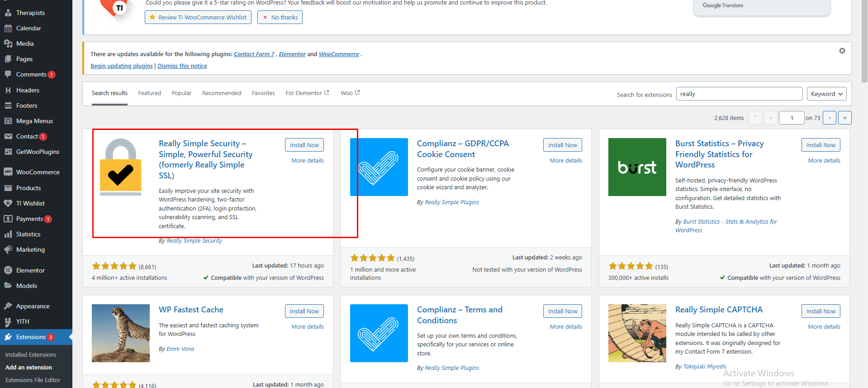Open Extensions File Editor submenu item
Screen dimensions: 868x388
33,380
